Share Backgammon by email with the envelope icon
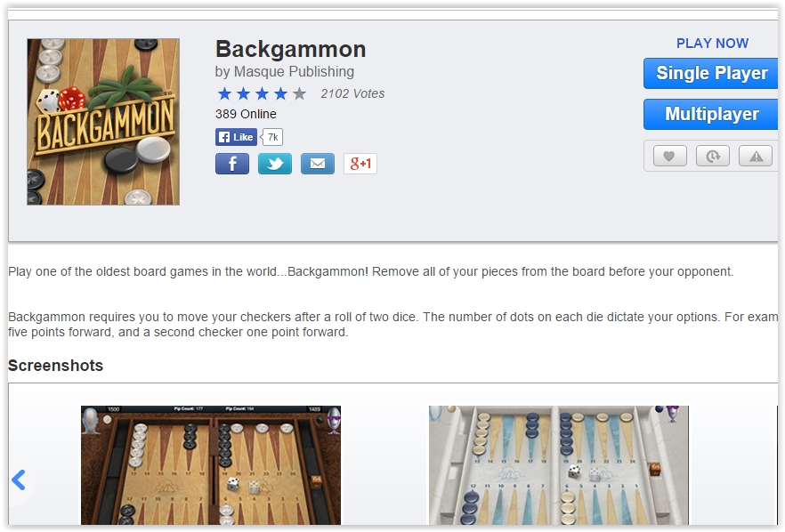This screenshot has width=785, height=532. tap(318, 164)
